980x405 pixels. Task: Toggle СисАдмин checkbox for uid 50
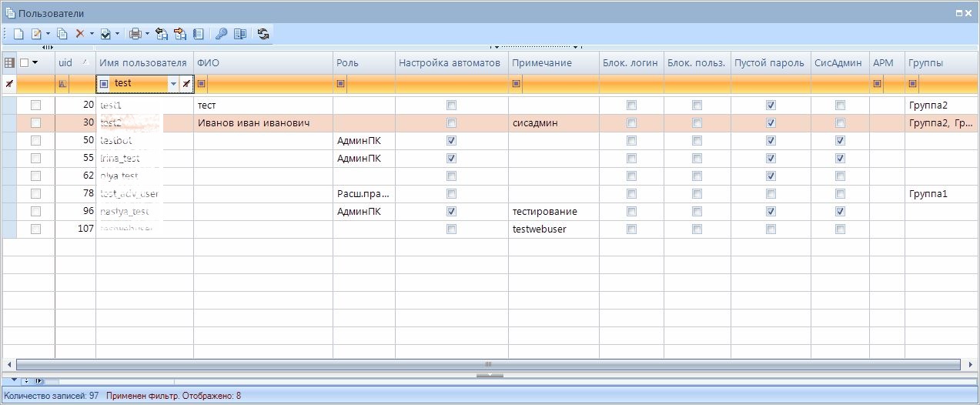(x=840, y=141)
